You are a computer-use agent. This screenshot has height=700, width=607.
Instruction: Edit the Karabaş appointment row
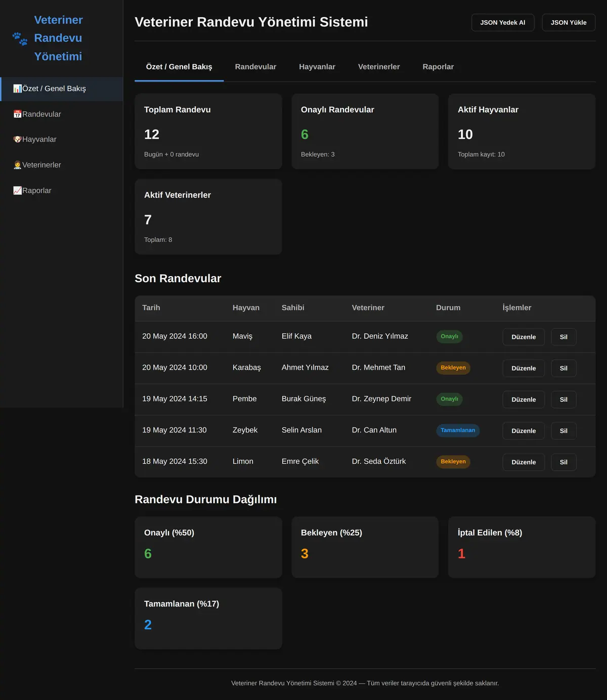pyautogui.click(x=524, y=368)
